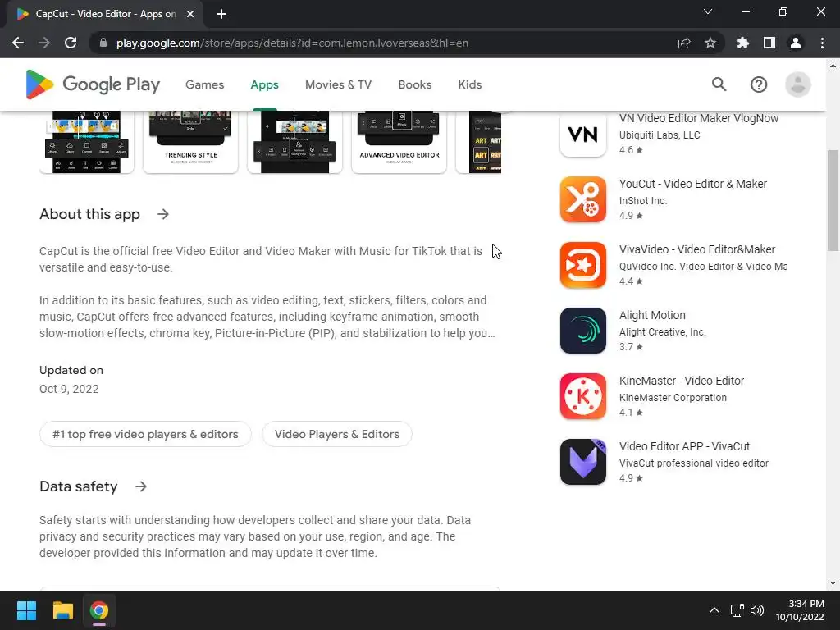Open File Explorer from the taskbar
The height and width of the screenshot is (630, 840).
point(62,610)
